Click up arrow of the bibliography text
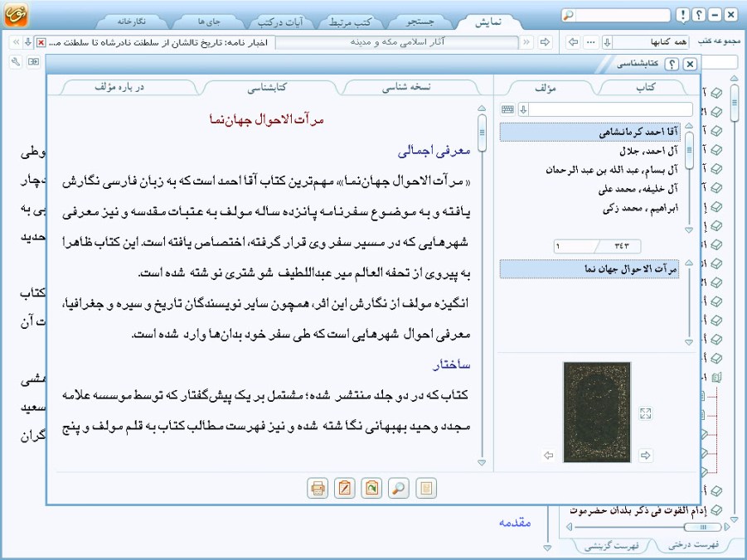 [x=482, y=108]
